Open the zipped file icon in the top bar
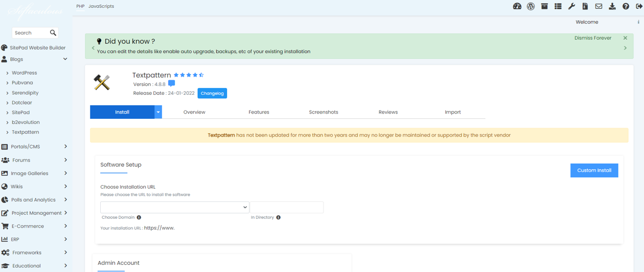The image size is (644, 272). click(585, 6)
